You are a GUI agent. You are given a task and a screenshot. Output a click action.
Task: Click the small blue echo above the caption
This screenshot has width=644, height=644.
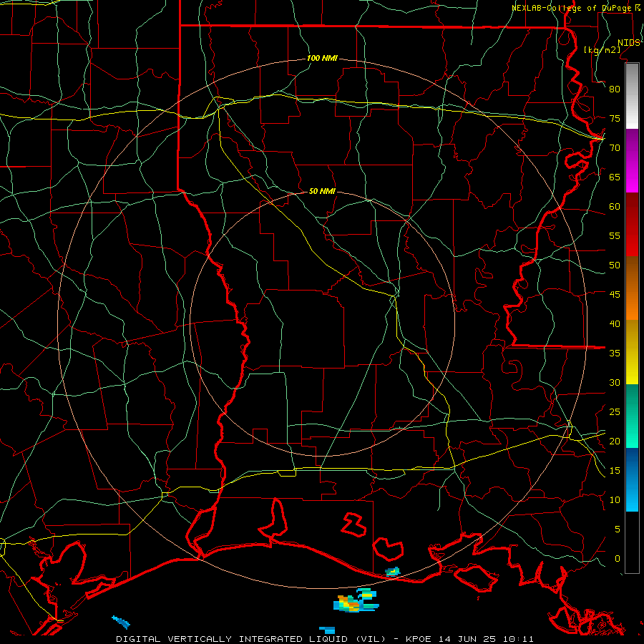tap(327, 630)
